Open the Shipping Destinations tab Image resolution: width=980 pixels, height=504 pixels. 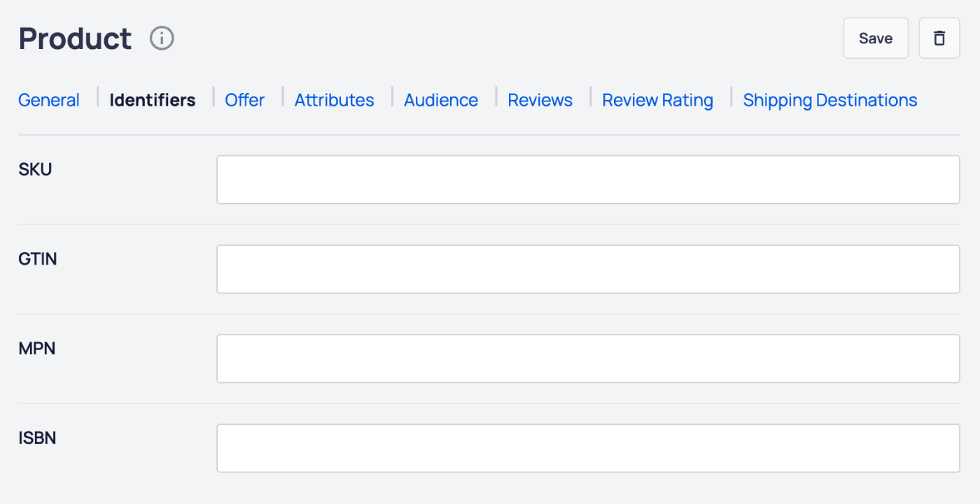[x=829, y=100]
